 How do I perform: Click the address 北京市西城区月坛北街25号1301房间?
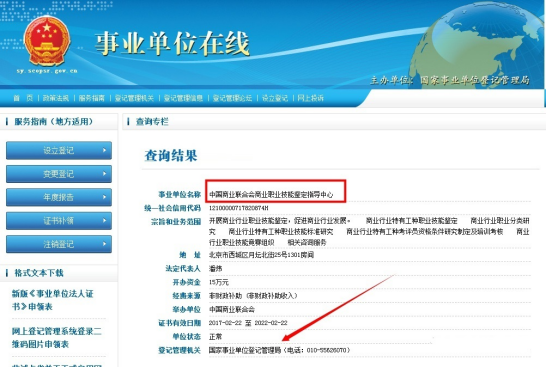click(261, 255)
